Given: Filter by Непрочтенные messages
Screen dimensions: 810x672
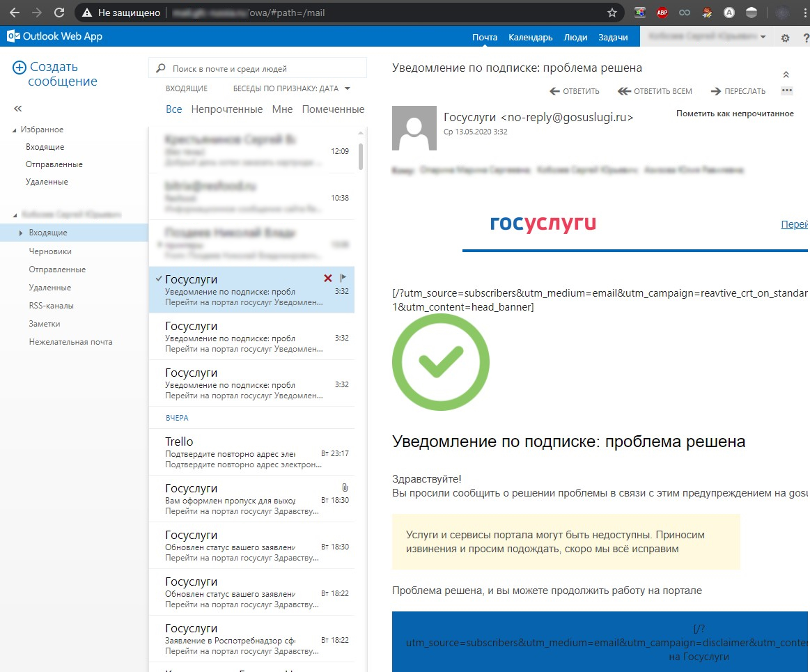Looking at the screenshot, I should pos(227,109).
